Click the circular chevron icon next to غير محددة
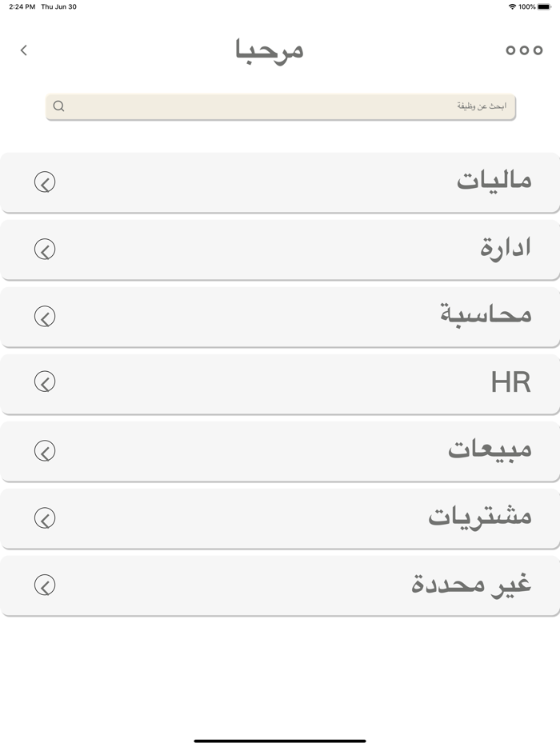This screenshot has height=747, width=560. click(x=46, y=585)
